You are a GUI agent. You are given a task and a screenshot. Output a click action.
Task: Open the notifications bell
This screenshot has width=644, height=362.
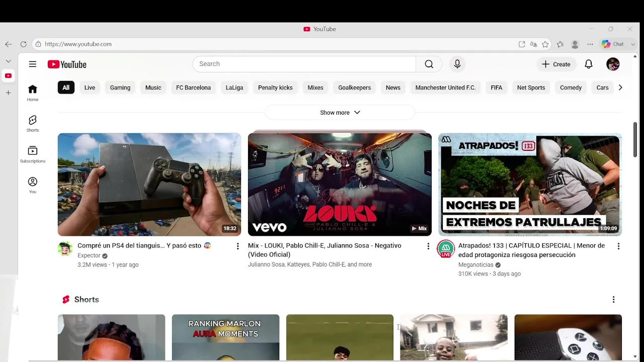point(589,64)
